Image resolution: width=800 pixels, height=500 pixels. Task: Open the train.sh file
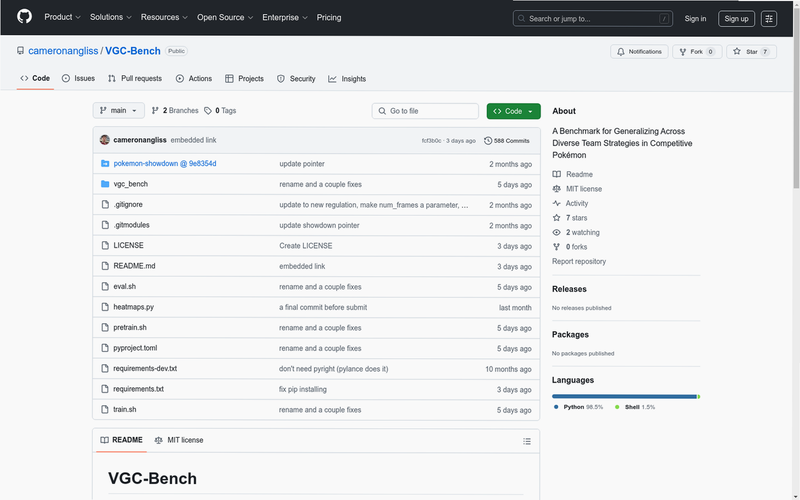125,409
